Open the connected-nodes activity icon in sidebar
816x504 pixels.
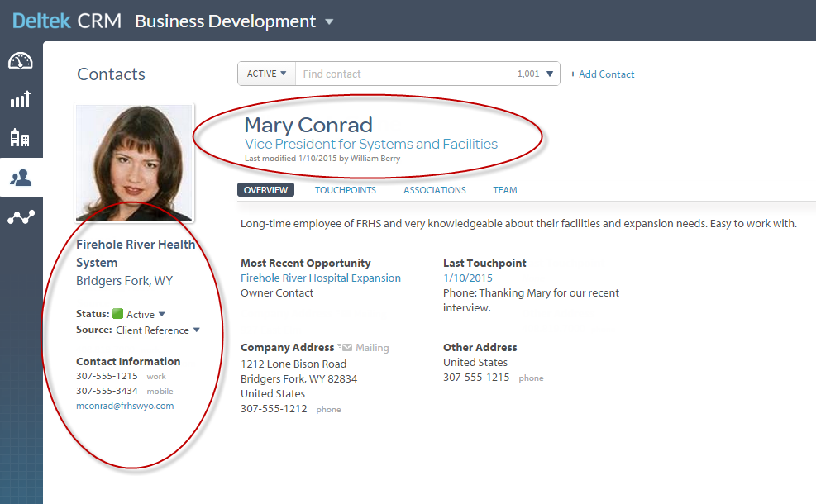tap(21, 217)
